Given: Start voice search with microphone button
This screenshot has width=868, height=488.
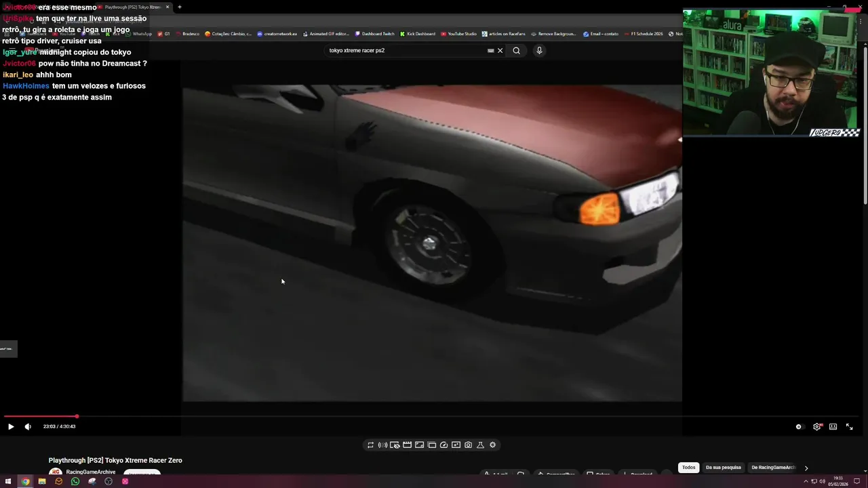Looking at the screenshot, I should (539, 50).
